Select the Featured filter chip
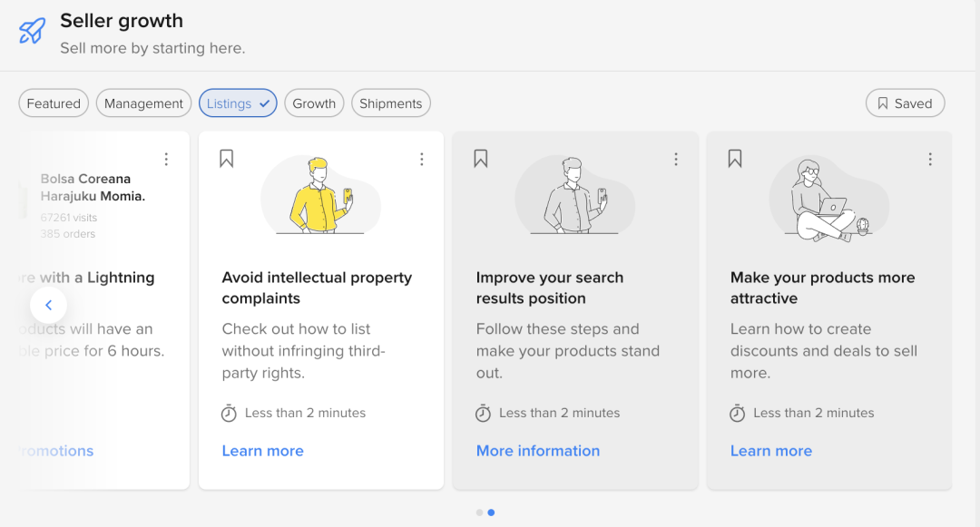Image resolution: width=980 pixels, height=527 pixels. pyautogui.click(x=54, y=103)
